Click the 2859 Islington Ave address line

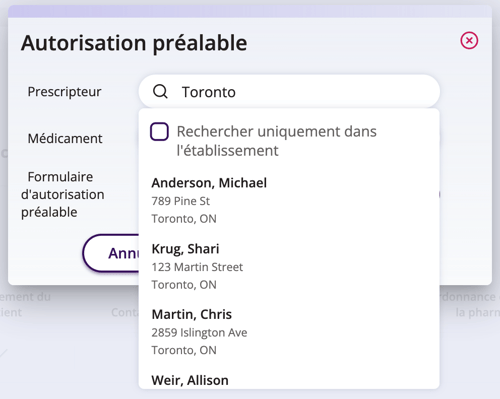(x=199, y=333)
